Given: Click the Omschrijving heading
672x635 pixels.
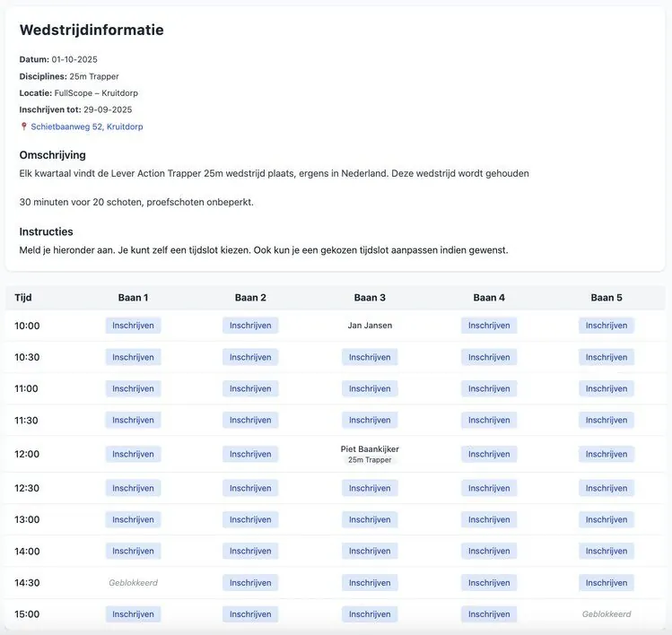Looking at the screenshot, I should (52, 155).
